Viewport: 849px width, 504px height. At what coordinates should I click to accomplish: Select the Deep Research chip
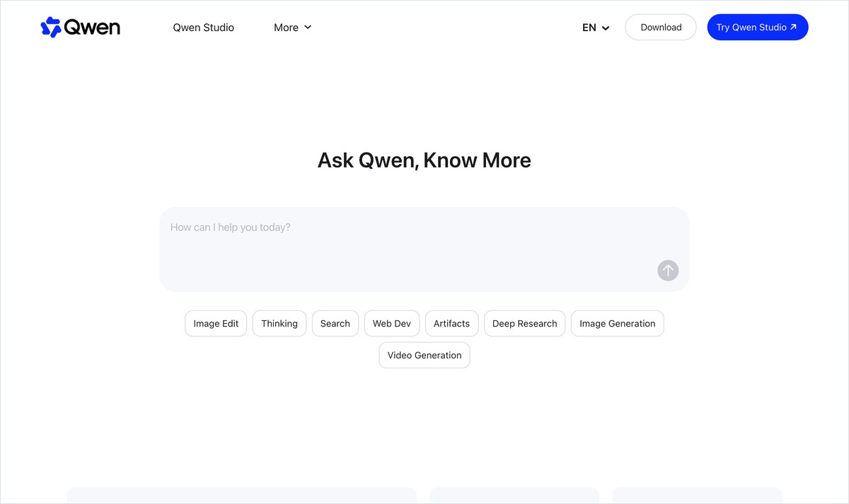pyautogui.click(x=525, y=324)
